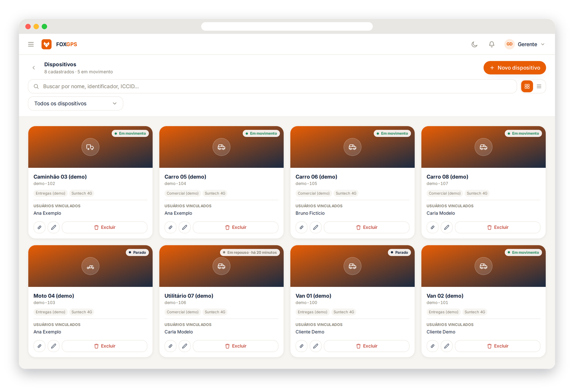Open the notifications bell
Screen dimensions: 574x392
pyautogui.click(x=491, y=44)
